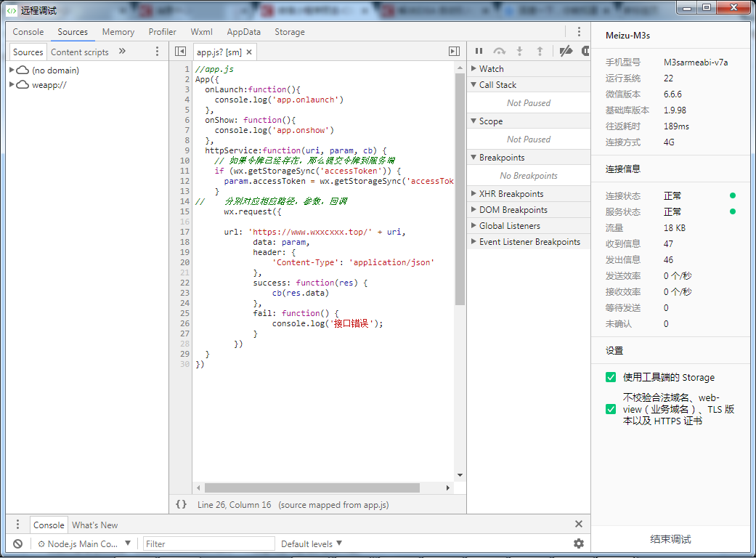This screenshot has height=558, width=756.
Task: Switch to the Console top tab
Action: pos(28,32)
